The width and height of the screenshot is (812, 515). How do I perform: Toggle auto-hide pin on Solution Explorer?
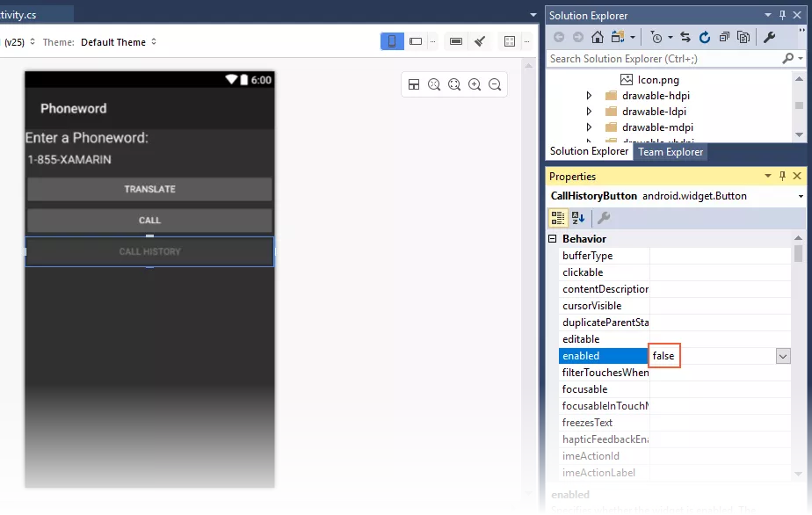(782, 16)
